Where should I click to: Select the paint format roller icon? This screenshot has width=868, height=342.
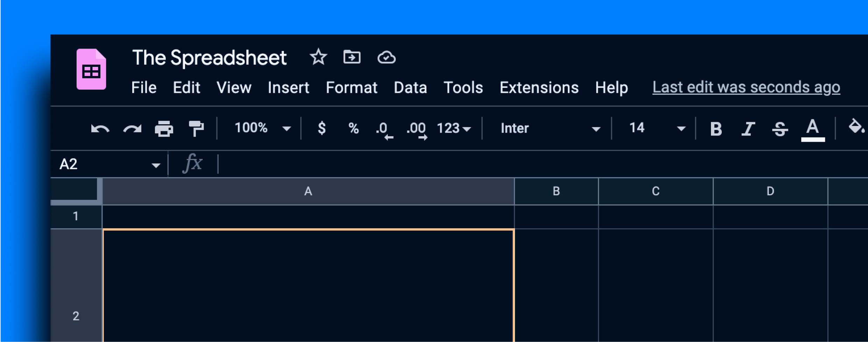tap(196, 128)
